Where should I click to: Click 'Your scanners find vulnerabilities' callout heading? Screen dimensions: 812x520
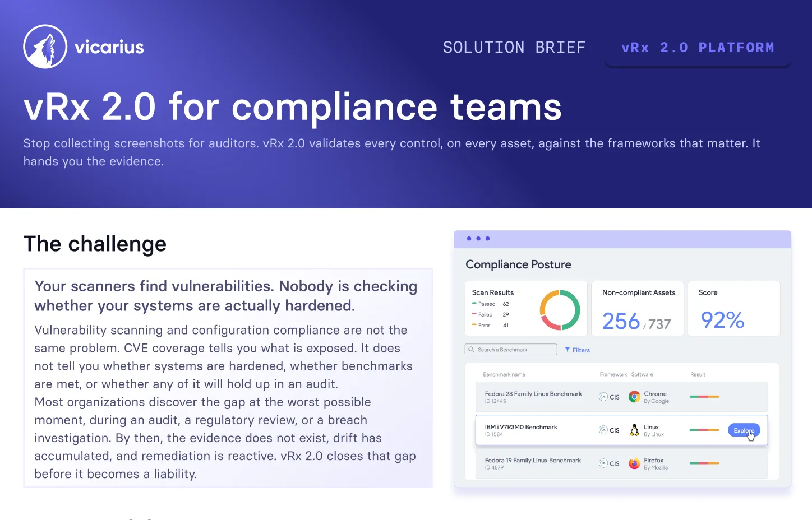226,296
